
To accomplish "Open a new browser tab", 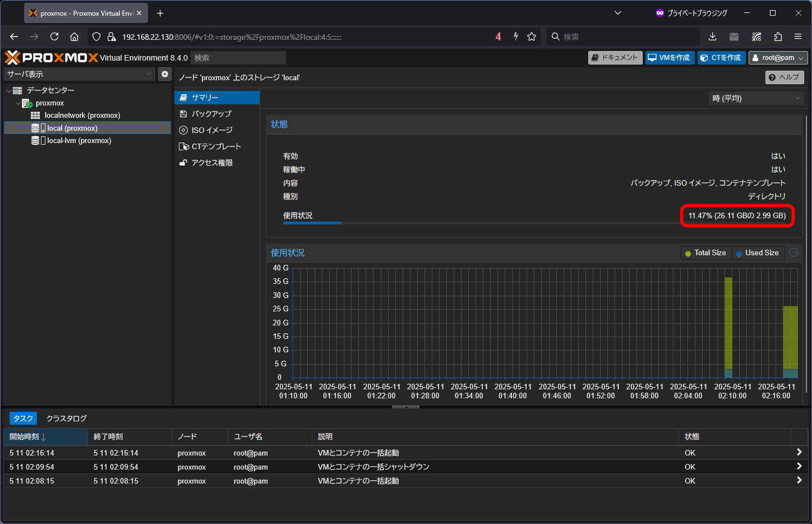I will [160, 13].
